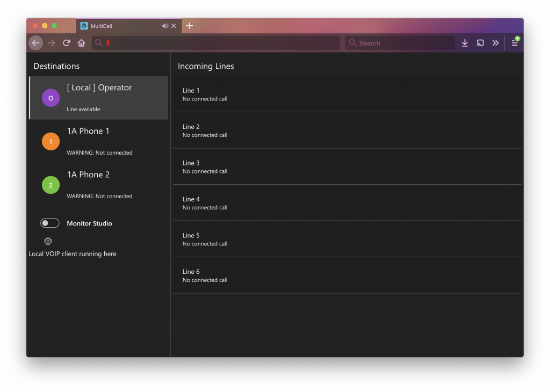Click 'WARNING: Not connected' under 1A Phone 2
The width and height of the screenshot is (550, 392).
coord(99,196)
